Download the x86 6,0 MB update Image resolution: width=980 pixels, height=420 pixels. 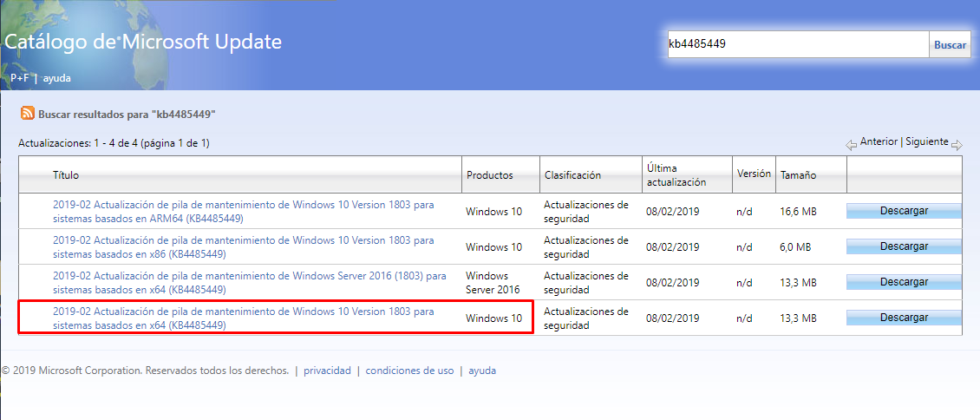[904, 246]
